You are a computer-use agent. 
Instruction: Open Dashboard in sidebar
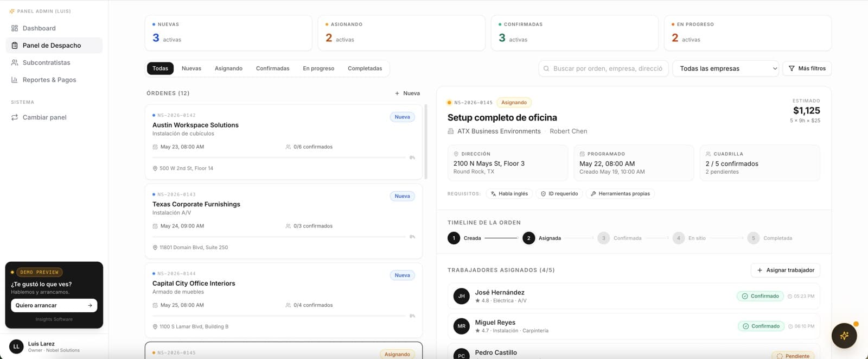(54, 28)
